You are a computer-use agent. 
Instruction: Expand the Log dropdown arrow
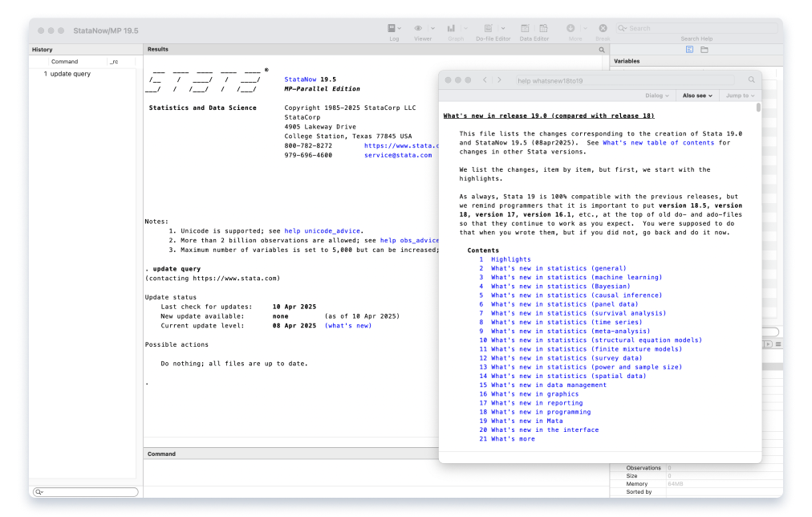click(x=400, y=28)
